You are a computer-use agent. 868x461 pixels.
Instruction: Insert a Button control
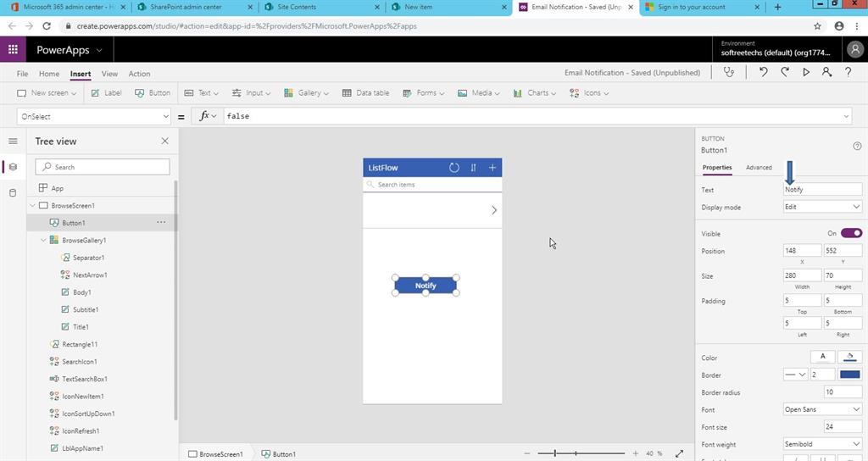153,93
